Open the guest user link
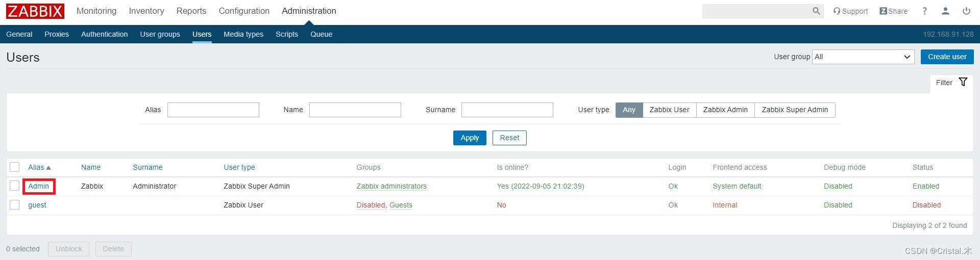 tap(37, 205)
